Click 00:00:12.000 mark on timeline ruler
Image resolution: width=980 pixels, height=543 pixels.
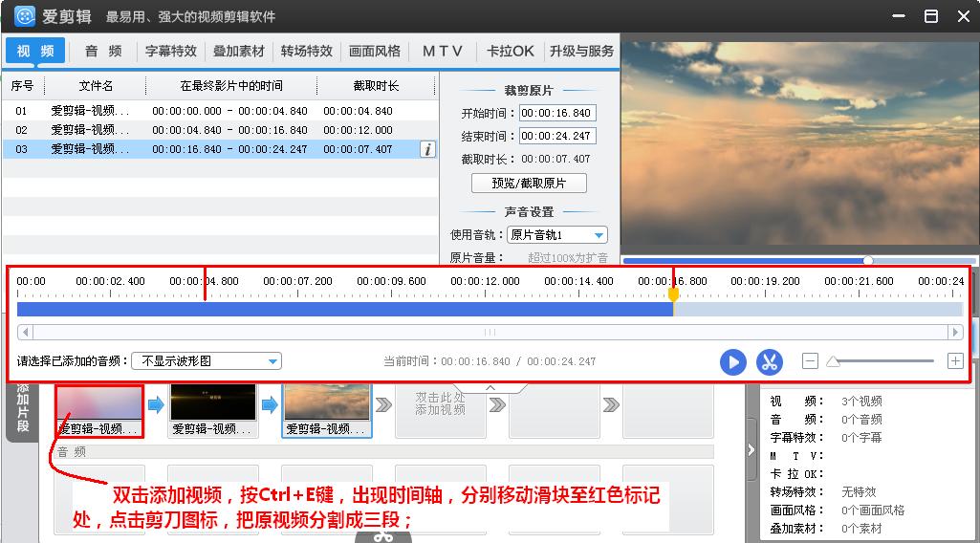pos(485,281)
